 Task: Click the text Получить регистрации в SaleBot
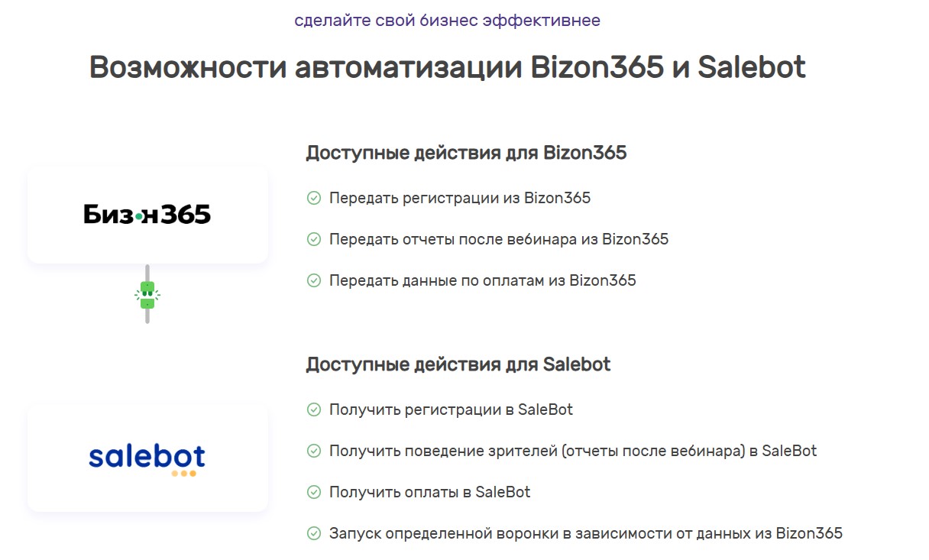click(451, 410)
